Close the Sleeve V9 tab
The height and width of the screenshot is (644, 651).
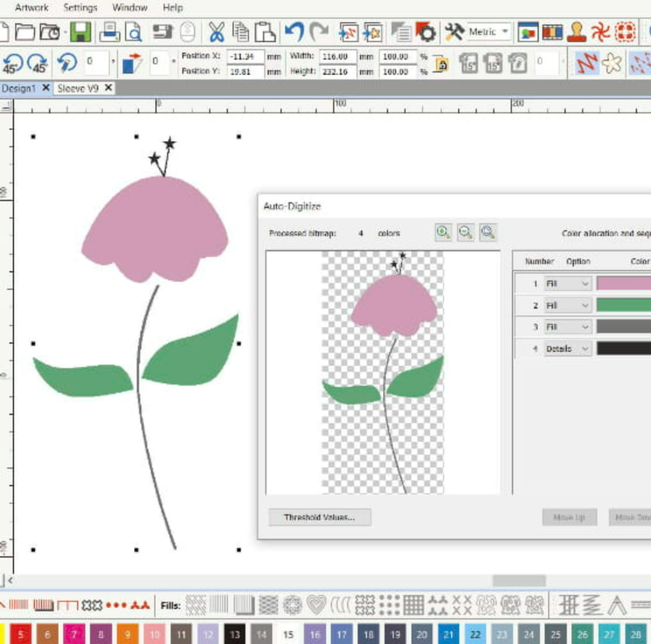108,88
